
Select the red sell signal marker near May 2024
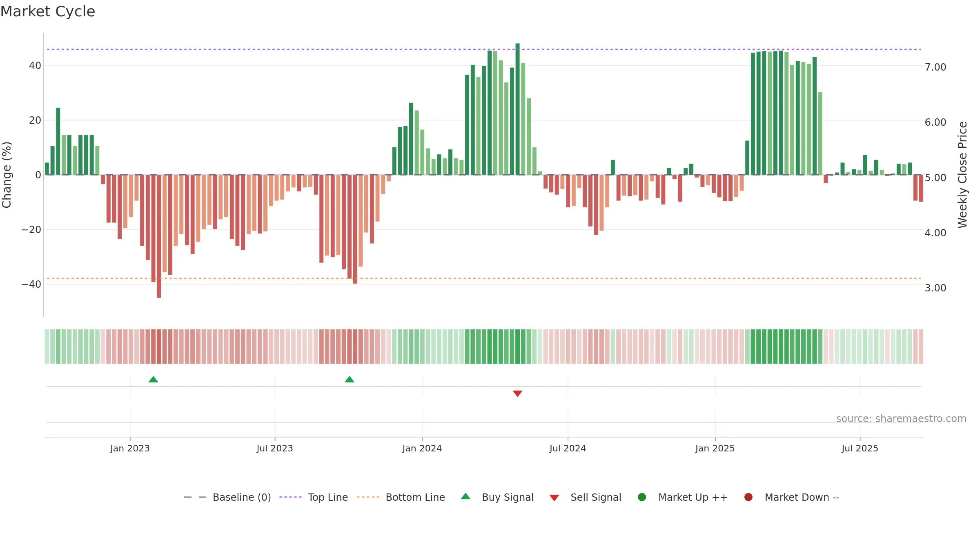pos(517,393)
